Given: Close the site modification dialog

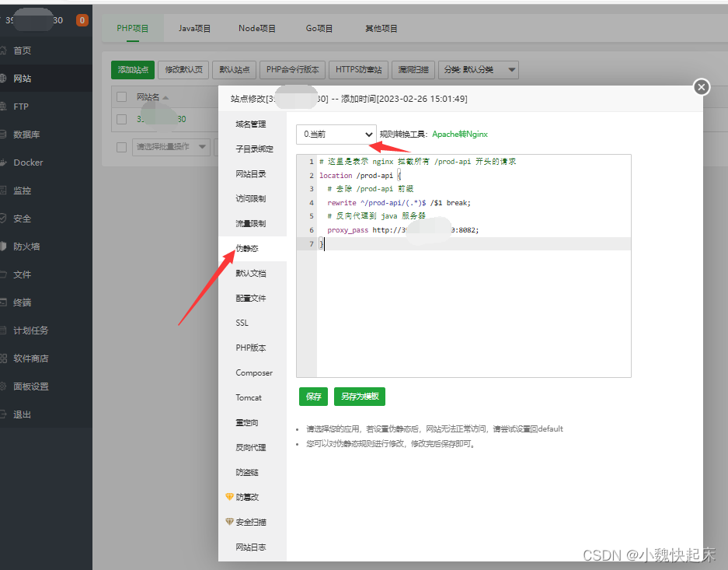Looking at the screenshot, I should pyautogui.click(x=702, y=87).
